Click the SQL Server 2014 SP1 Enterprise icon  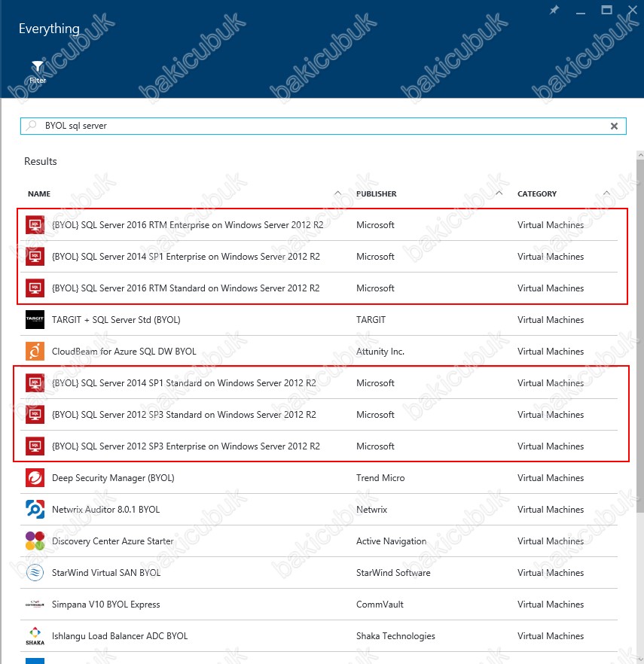[x=35, y=257]
